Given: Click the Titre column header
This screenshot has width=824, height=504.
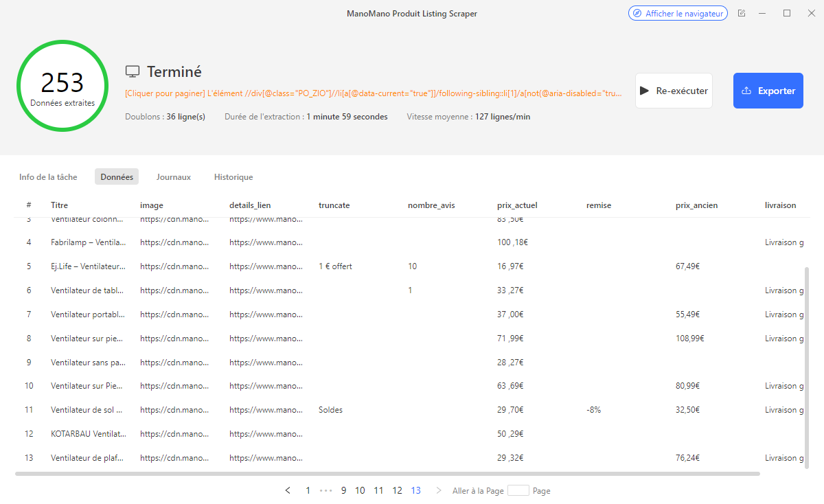Looking at the screenshot, I should pos(59,205).
